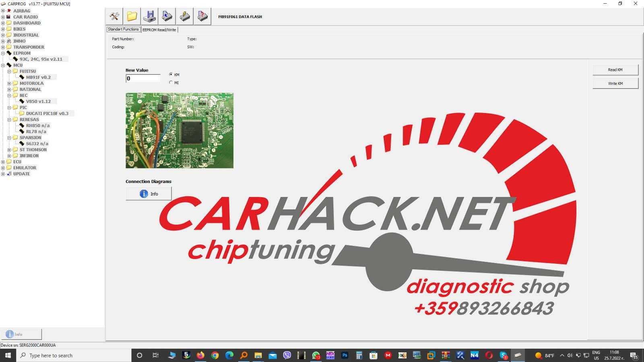Click the NEC folder icon
644x362 pixels.
tap(15, 95)
